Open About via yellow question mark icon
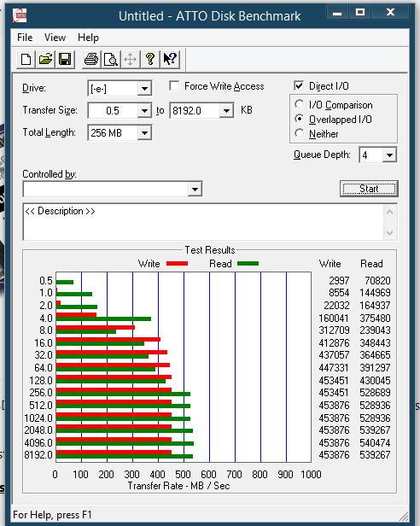Image resolution: width=420 pixels, height=526 pixels. pyautogui.click(x=150, y=60)
